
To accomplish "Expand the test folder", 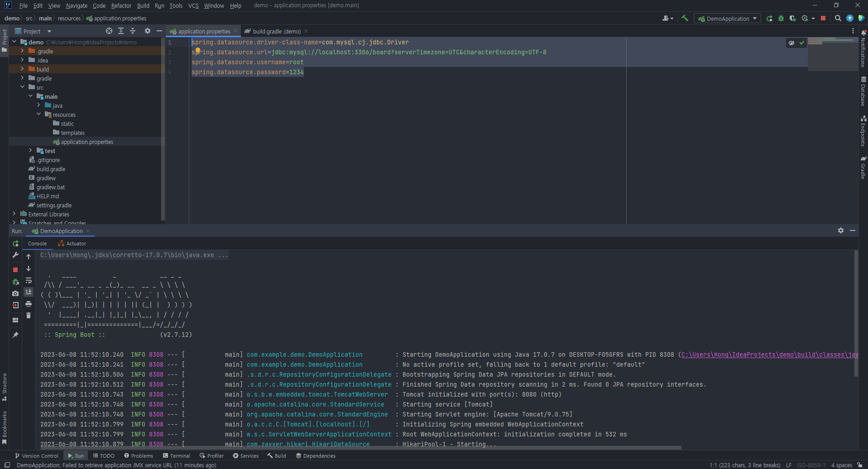I will [x=30, y=151].
